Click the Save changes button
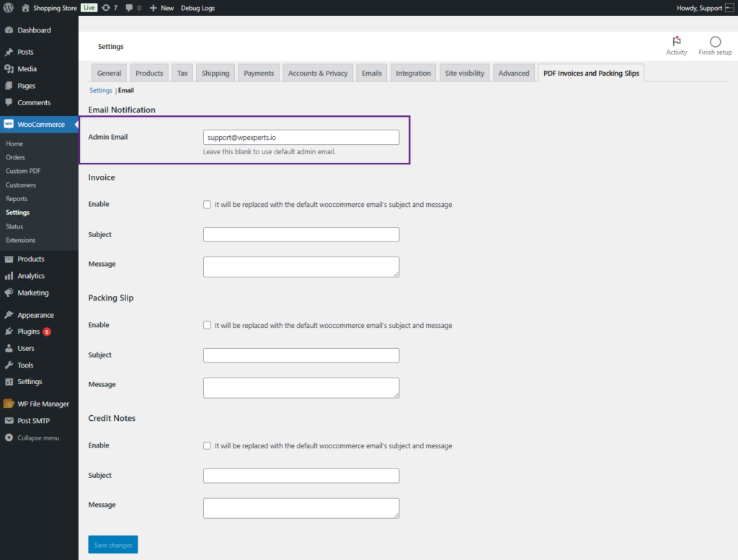Viewport: 738px width, 560px height. 113,544
